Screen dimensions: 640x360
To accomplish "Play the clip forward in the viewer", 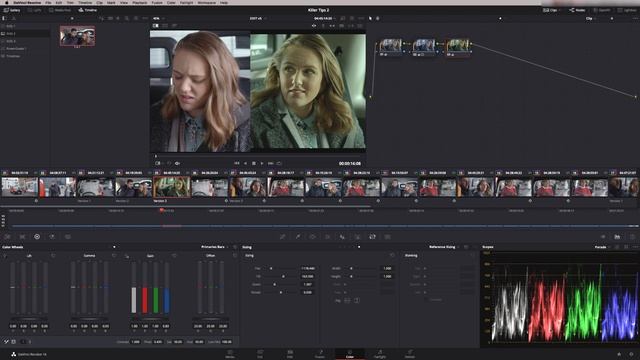I will point(262,163).
